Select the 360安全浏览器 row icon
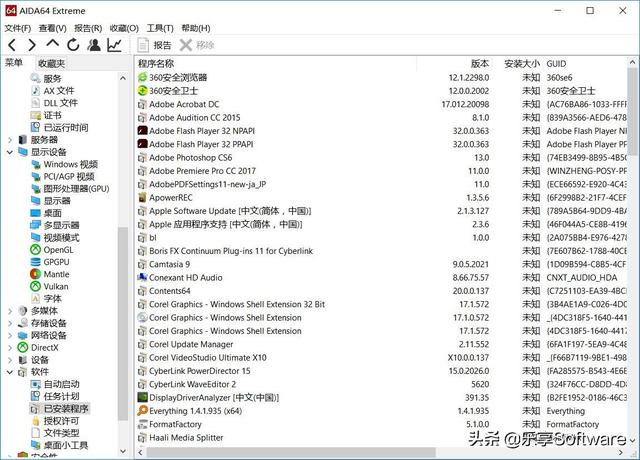 [x=142, y=77]
